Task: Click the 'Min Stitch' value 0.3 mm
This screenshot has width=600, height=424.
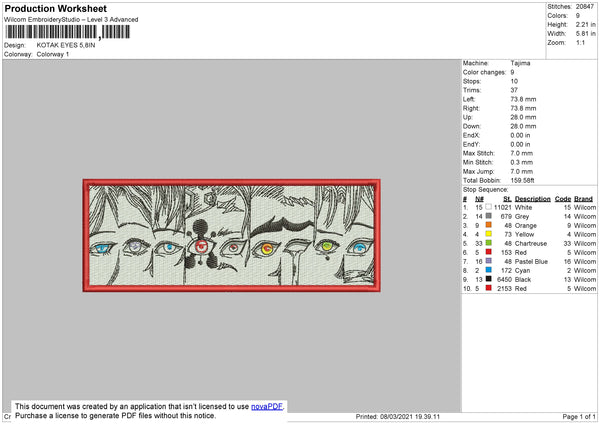Action: pyautogui.click(x=522, y=162)
